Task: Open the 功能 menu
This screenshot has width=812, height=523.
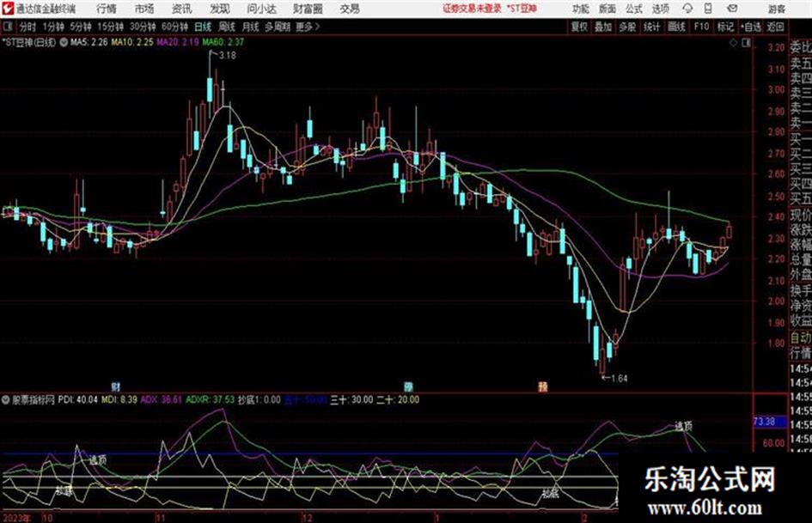Action: [x=581, y=9]
